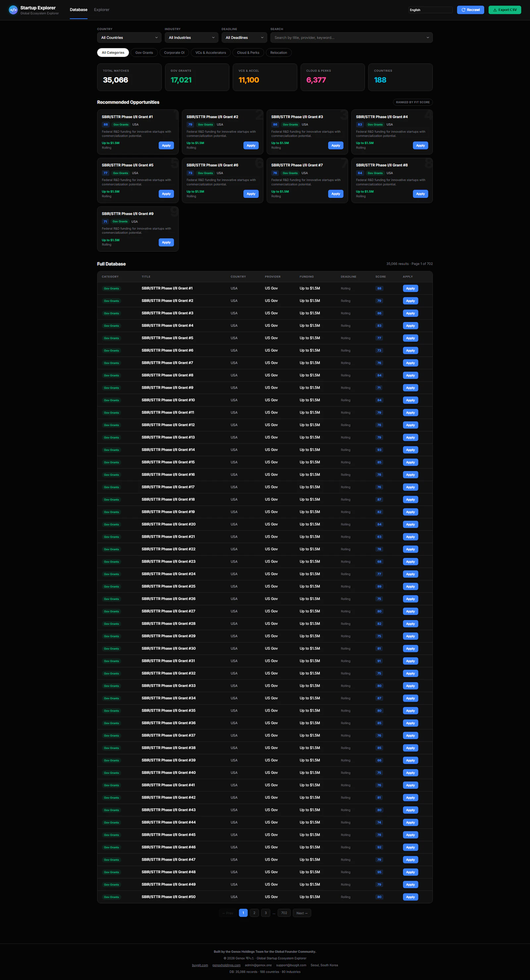Open the All Industries dropdown

point(191,38)
